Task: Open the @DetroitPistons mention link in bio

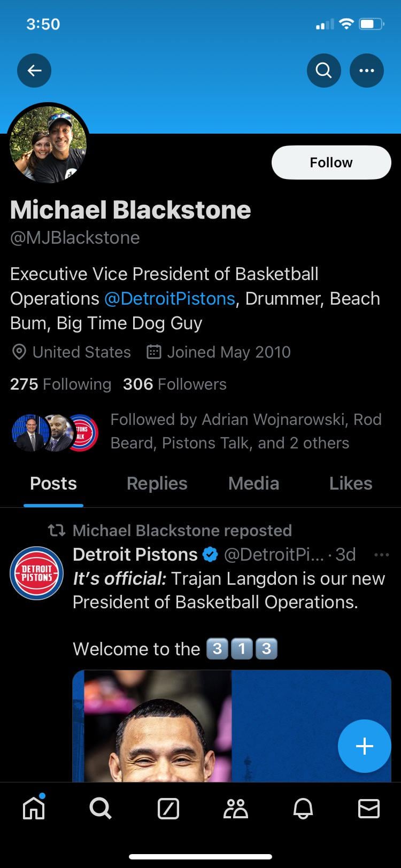Action: [x=169, y=298]
